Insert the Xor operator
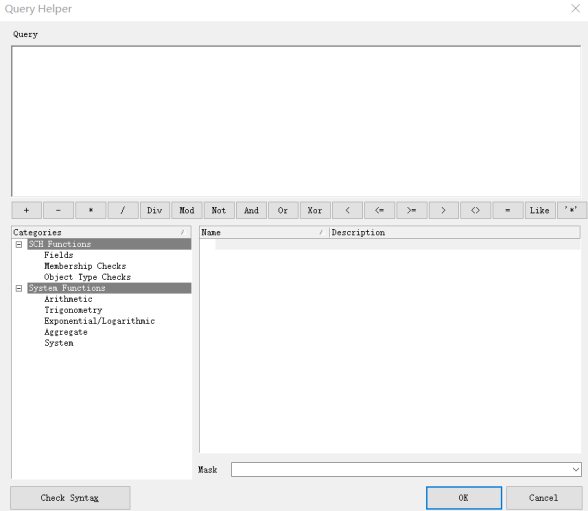Viewport: 588px width, 511px height. coord(315,210)
